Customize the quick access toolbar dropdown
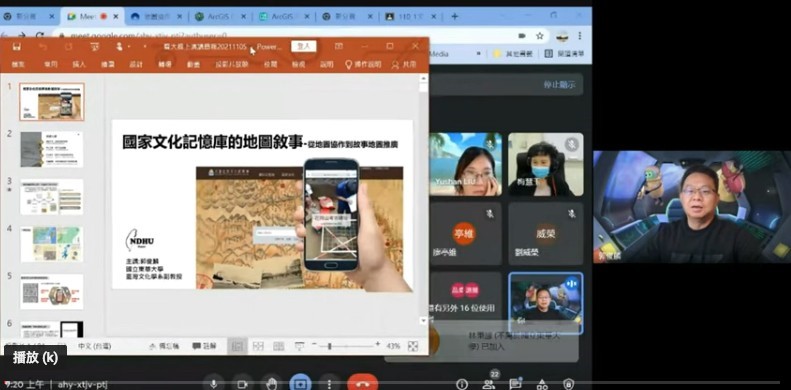Screen dimensions: 791x390 145,47
